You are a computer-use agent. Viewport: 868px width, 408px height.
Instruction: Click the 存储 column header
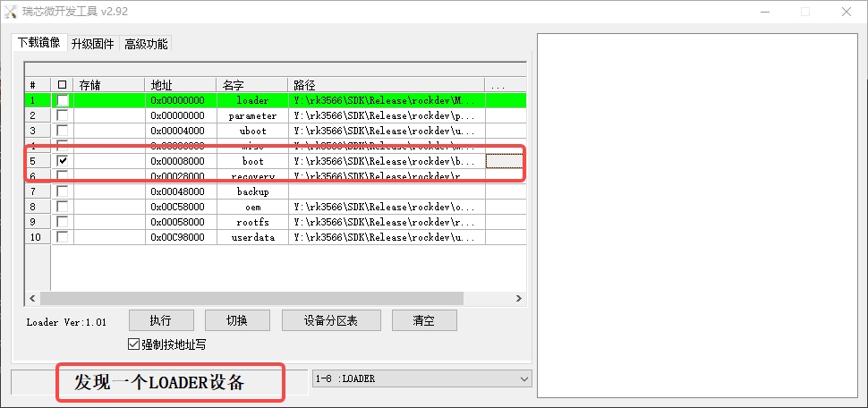coord(109,85)
